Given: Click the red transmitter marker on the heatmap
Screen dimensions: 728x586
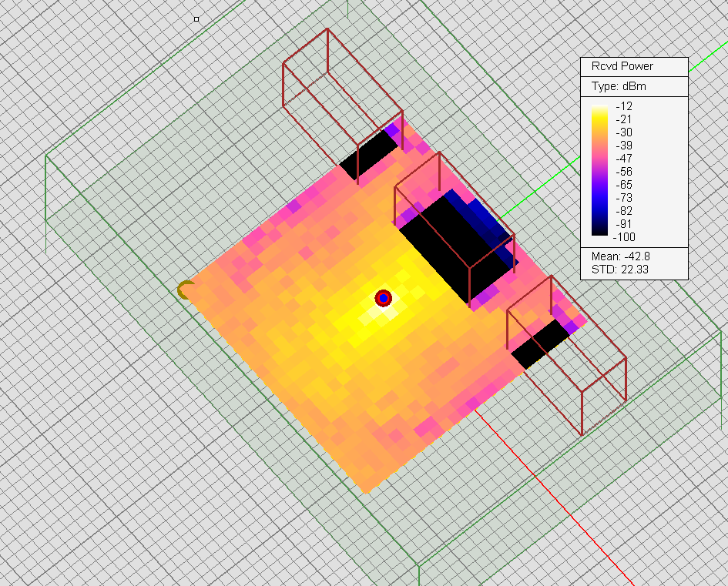Looking at the screenshot, I should (383, 298).
